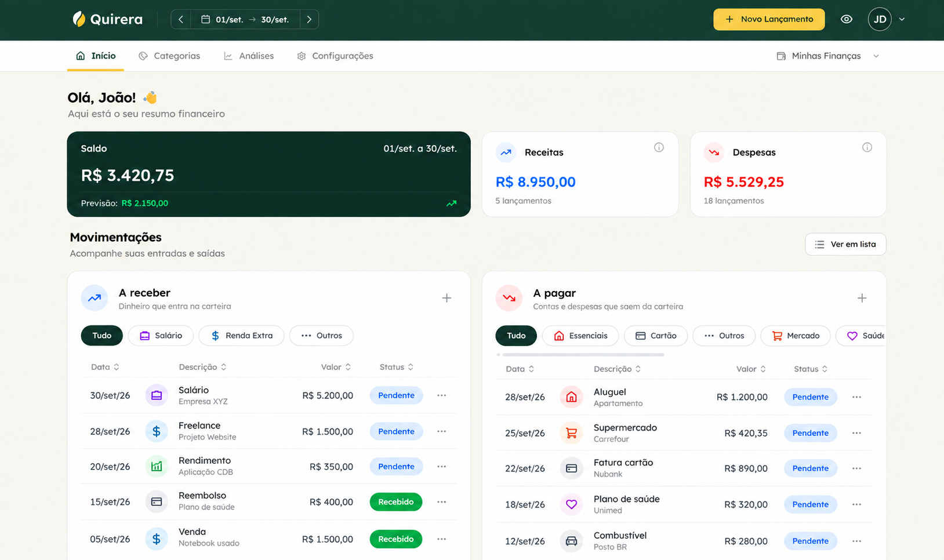Open the Análises tab
The image size is (944, 560).
[x=249, y=56]
